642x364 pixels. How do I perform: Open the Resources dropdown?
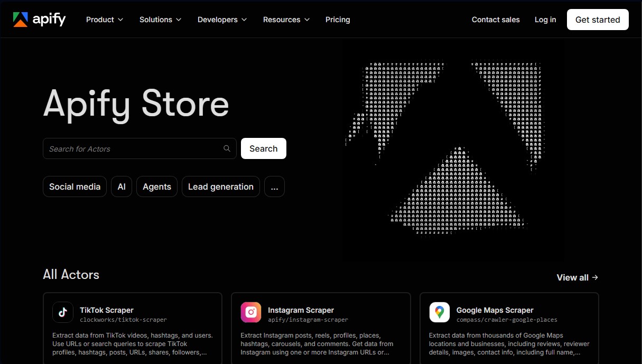(x=286, y=20)
